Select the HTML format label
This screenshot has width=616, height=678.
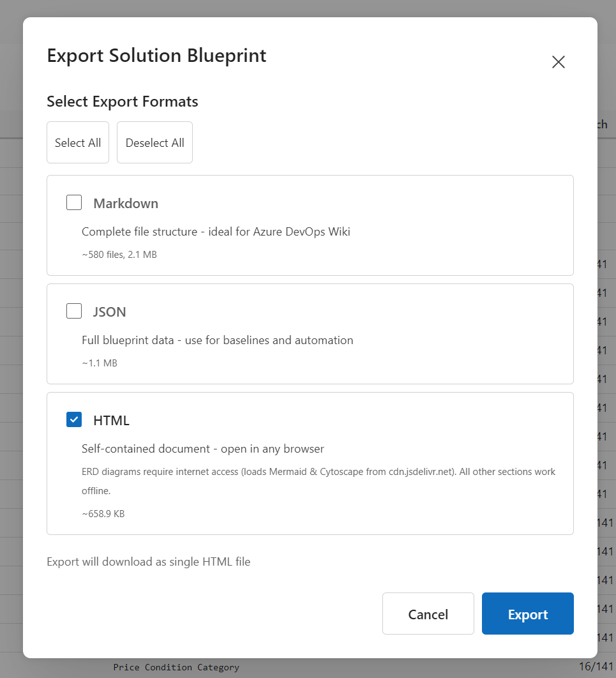(111, 420)
